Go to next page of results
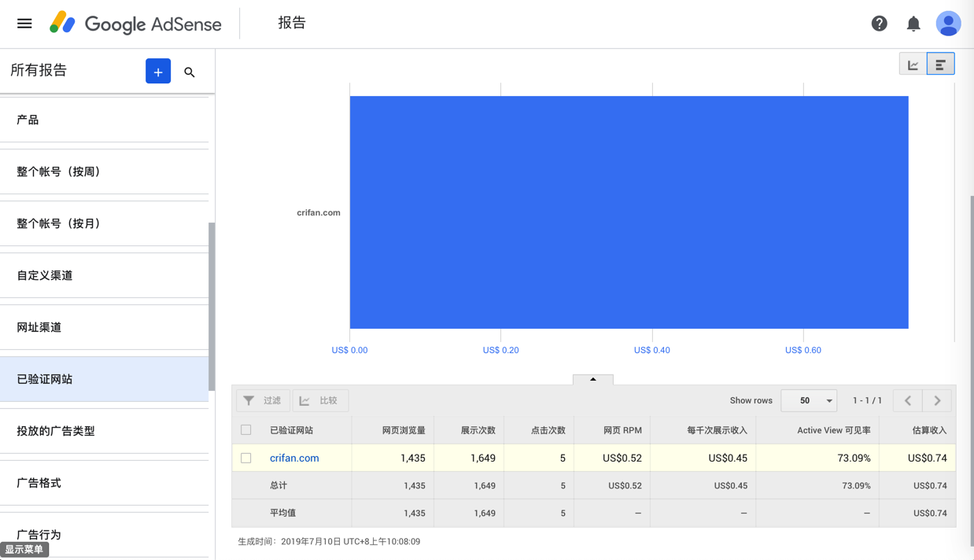 (937, 401)
